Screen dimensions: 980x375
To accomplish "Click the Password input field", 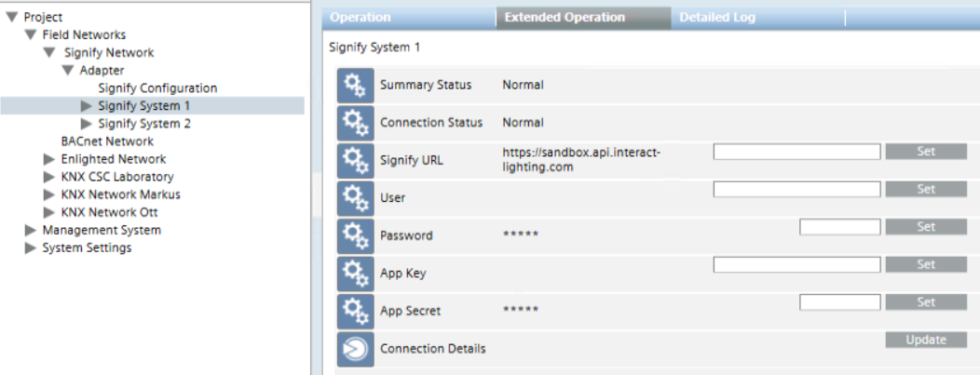I will coord(839,226).
